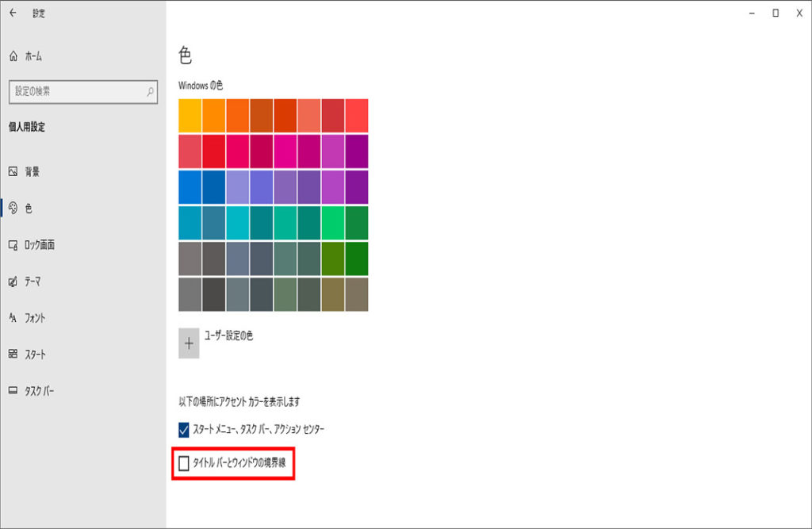Image resolution: width=812 pixels, height=529 pixels.
Task: Click the Start (スタート) icon in the sidebar
Action: (13, 355)
